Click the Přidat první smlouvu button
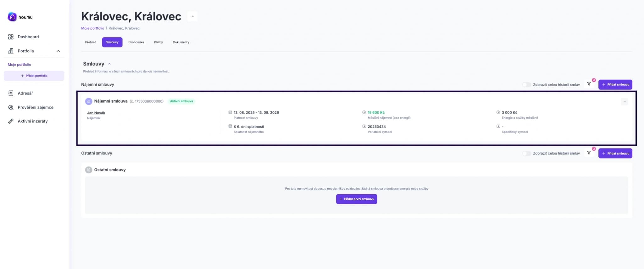The height and width of the screenshot is (269, 644). pos(356,199)
